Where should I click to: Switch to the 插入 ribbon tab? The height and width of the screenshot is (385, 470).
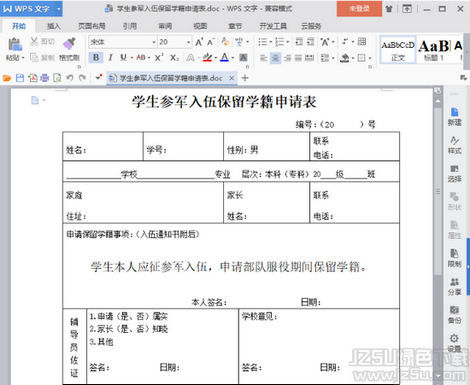(x=54, y=26)
